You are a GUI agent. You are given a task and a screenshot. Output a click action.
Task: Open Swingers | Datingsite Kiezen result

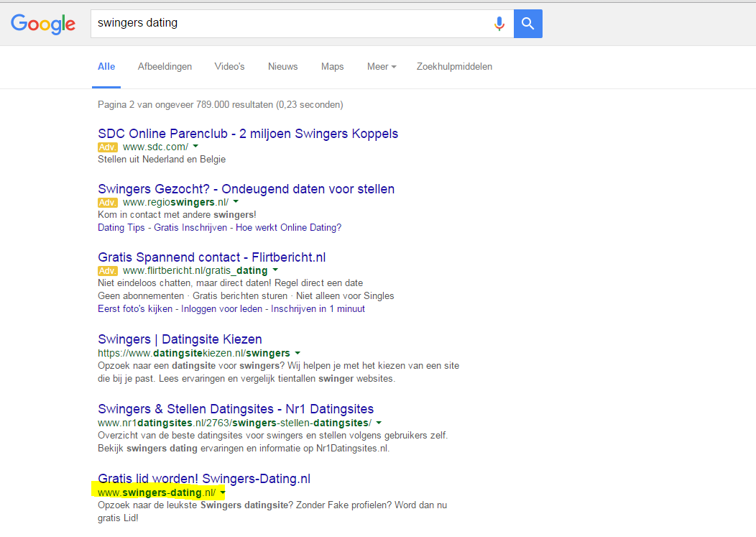tap(180, 339)
